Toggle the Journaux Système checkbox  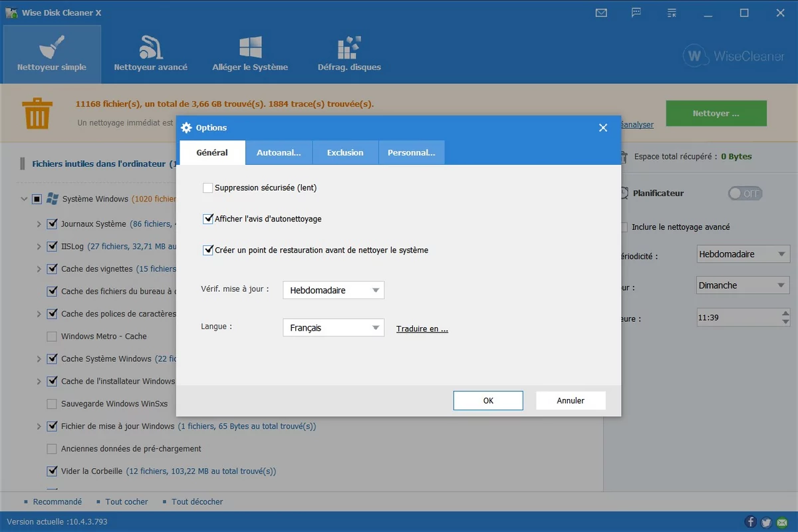click(x=52, y=224)
